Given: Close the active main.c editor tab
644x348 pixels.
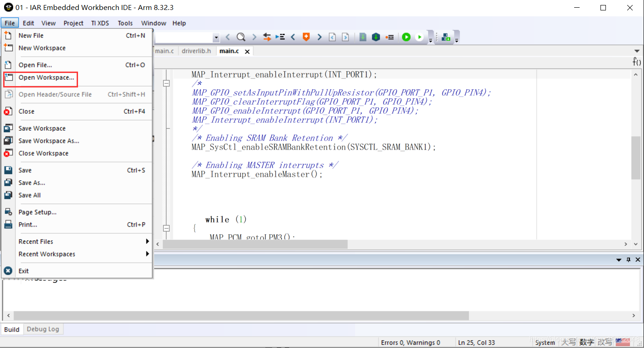Looking at the screenshot, I should coord(247,52).
